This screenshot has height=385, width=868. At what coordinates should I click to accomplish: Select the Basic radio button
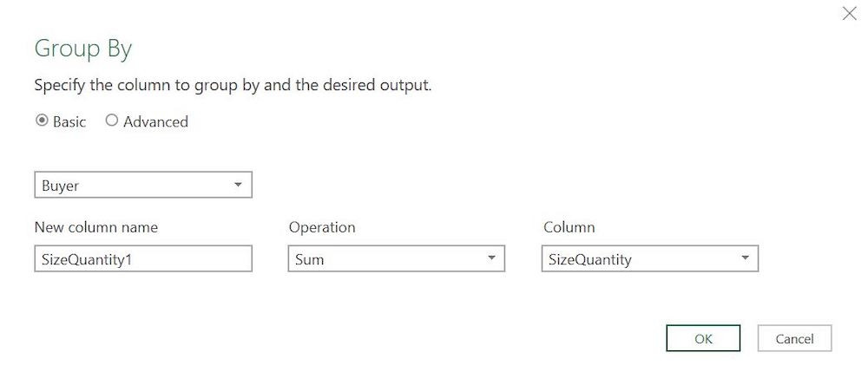pos(42,121)
